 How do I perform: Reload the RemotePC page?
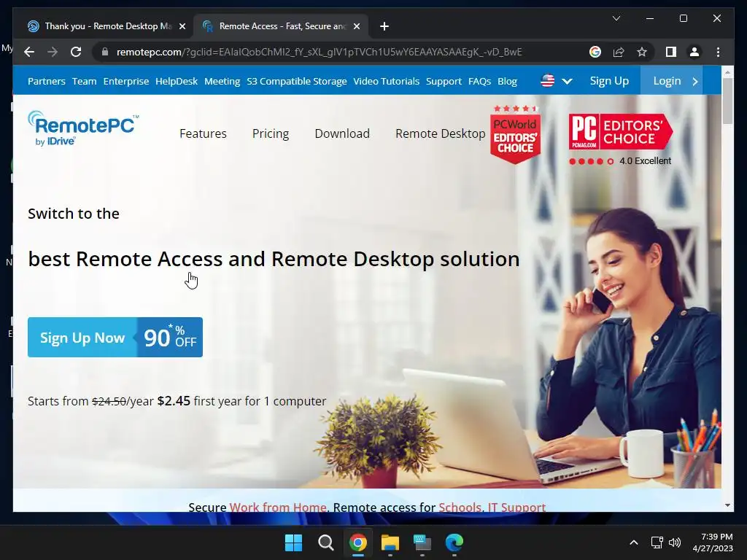76,52
